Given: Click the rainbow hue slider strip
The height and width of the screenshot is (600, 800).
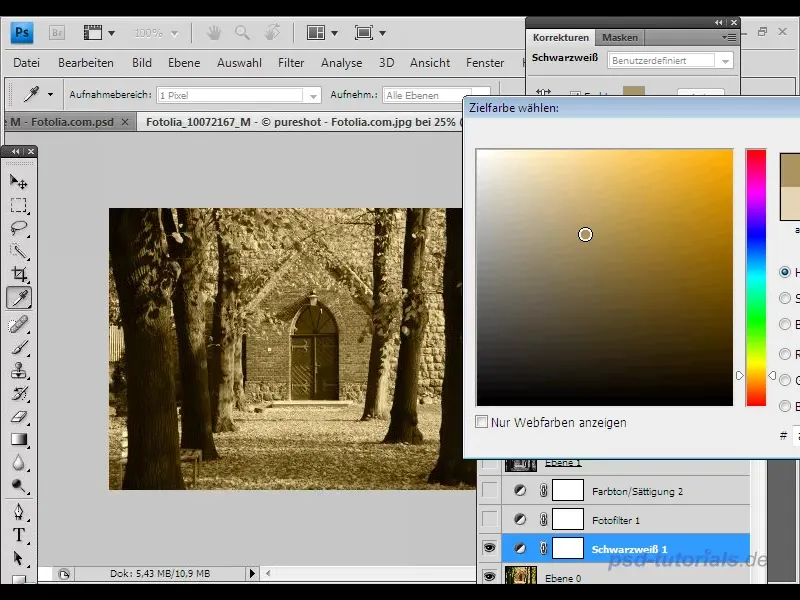Looking at the screenshot, I should pyautogui.click(x=756, y=278).
